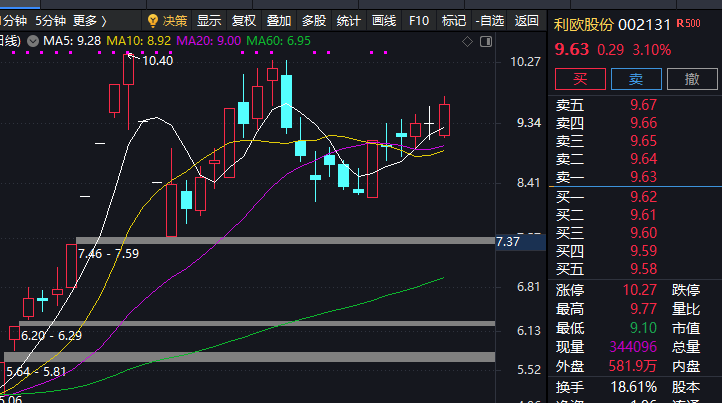
Task: Select the 叠加 overlay tool
Action: point(279,21)
